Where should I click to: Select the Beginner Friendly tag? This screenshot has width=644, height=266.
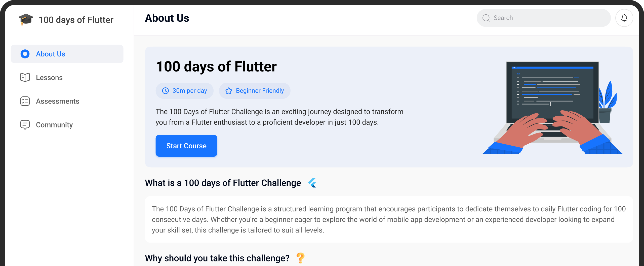coord(255,91)
